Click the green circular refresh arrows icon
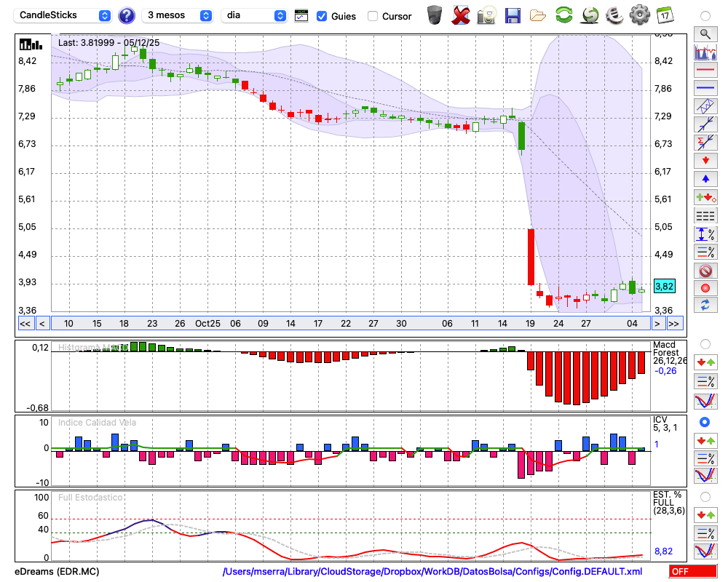The image size is (728, 582). [563, 15]
